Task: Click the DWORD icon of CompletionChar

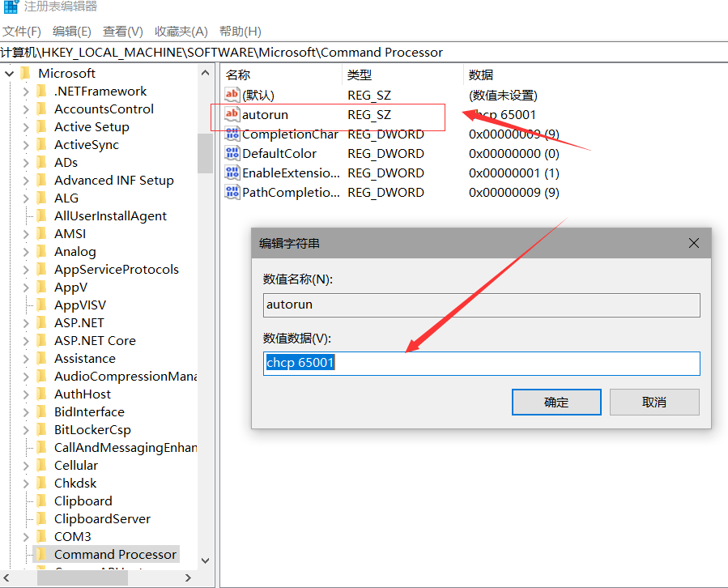Action: click(x=232, y=134)
